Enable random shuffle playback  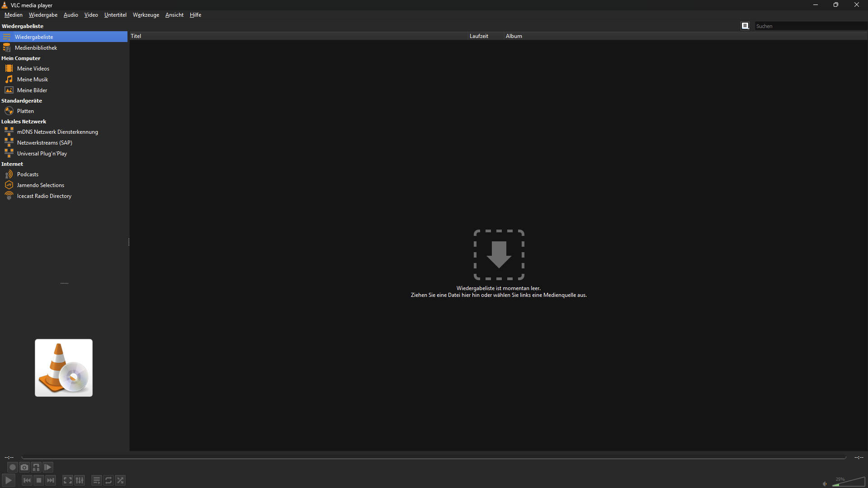(120, 480)
